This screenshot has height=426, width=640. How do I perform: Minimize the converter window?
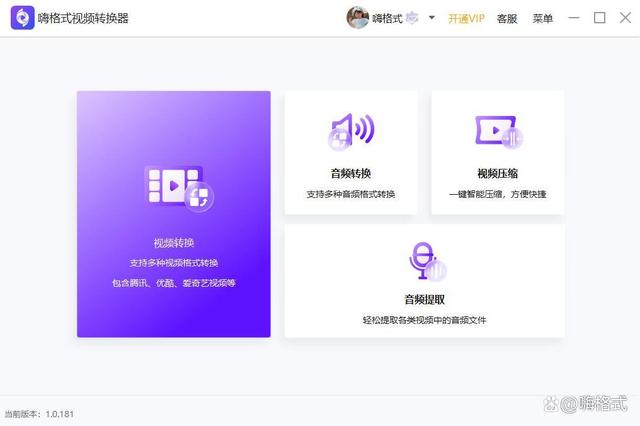pyautogui.click(x=574, y=18)
